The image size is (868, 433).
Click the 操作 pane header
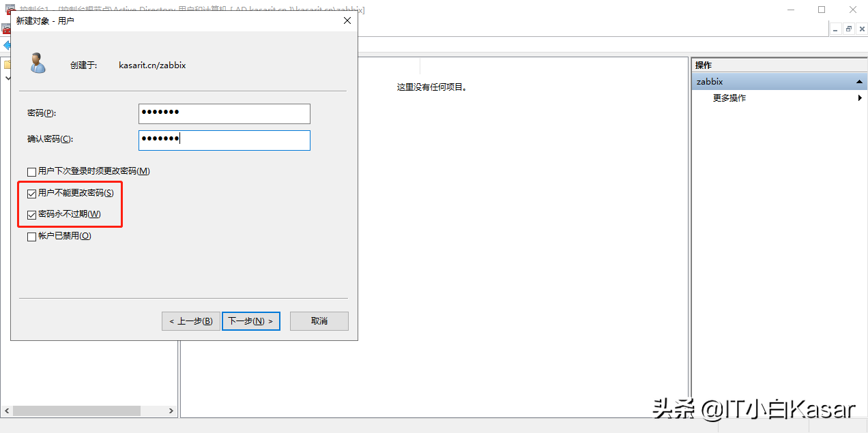tap(779, 65)
